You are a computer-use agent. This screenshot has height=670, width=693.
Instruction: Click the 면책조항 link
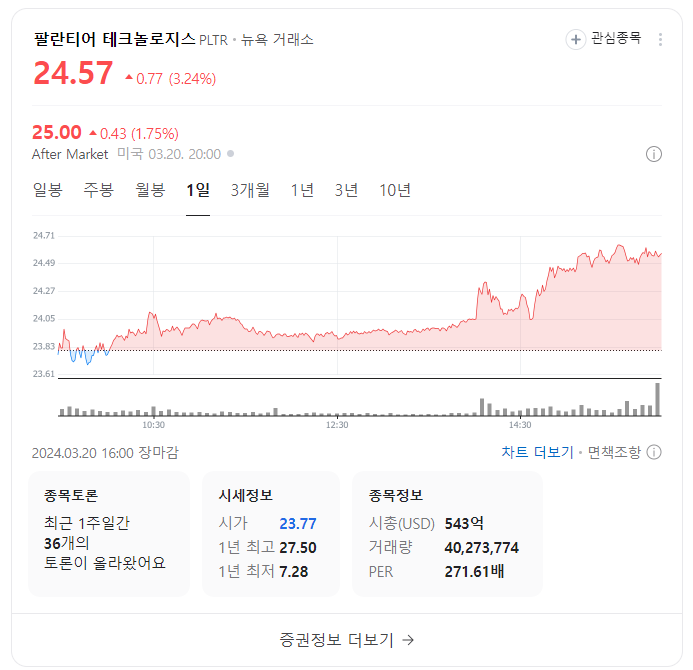tap(614, 452)
